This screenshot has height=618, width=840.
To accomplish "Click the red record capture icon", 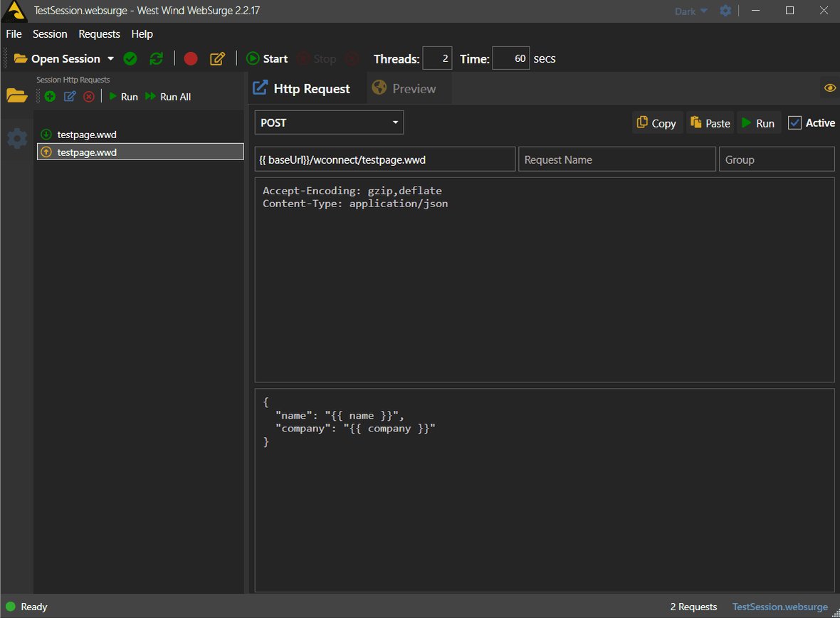I will click(x=191, y=58).
